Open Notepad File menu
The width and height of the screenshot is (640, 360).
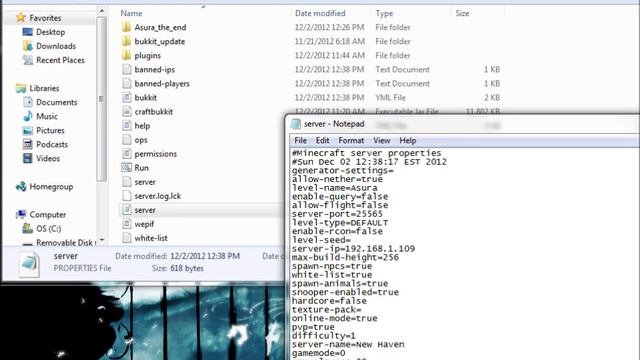pos(300,140)
